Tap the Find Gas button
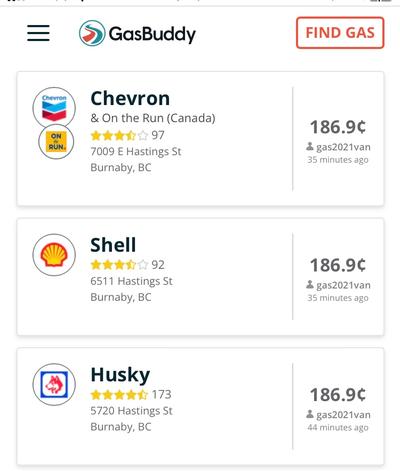Screen dimensions: 400x471 click(x=340, y=33)
